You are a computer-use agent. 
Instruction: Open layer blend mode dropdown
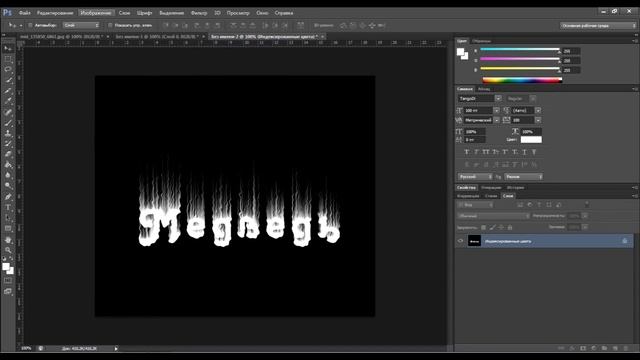(x=493, y=216)
